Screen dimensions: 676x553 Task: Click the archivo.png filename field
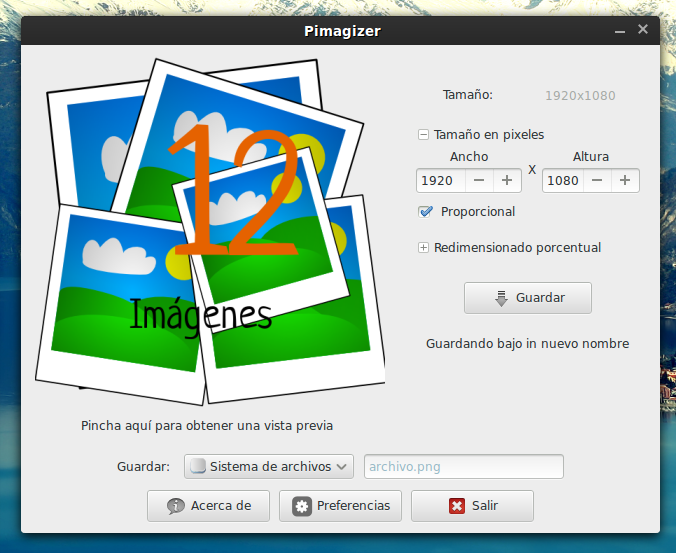click(x=463, y=467)
